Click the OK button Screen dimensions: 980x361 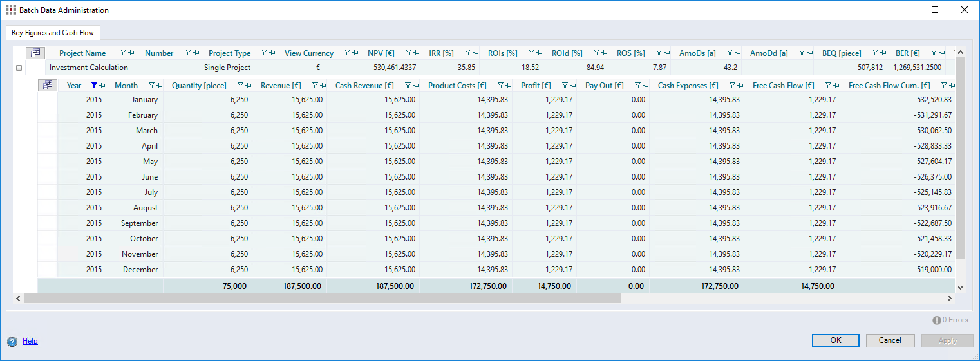(x=835, y=340)
